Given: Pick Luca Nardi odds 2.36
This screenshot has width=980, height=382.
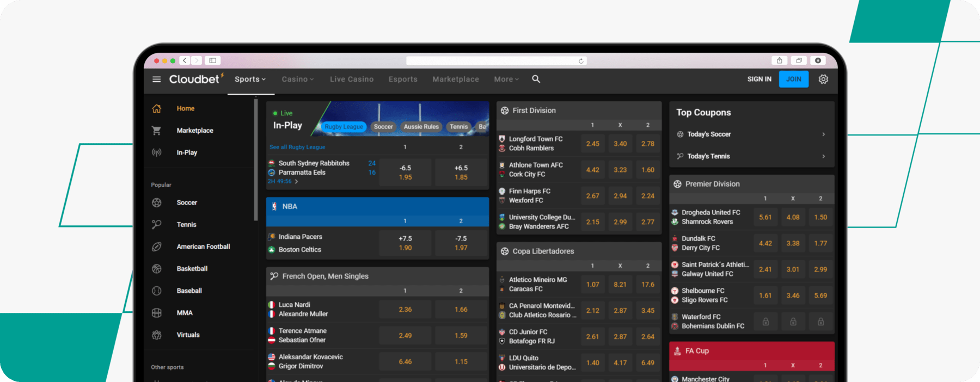Looking at the screenshot, I should [x=406, y=310].
